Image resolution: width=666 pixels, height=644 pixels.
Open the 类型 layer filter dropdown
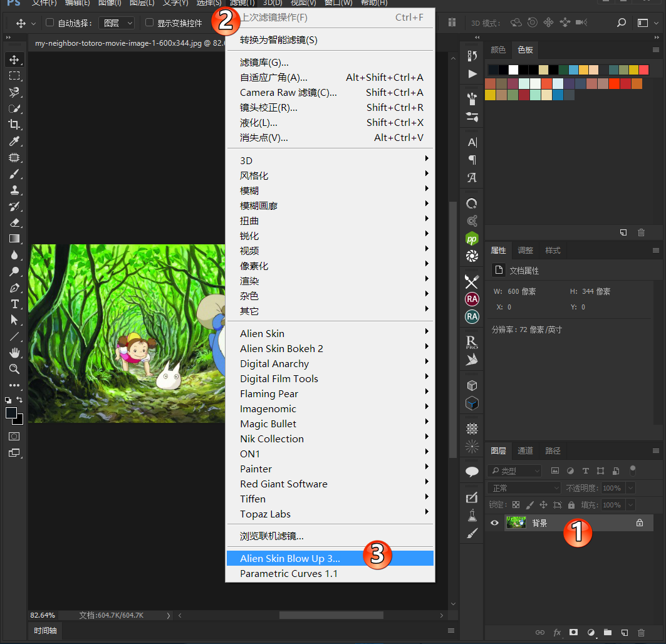515,470
